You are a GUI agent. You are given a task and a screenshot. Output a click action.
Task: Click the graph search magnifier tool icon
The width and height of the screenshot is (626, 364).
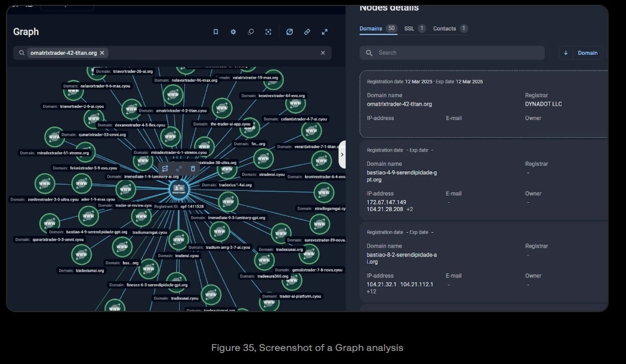click(x=251, y=32)
